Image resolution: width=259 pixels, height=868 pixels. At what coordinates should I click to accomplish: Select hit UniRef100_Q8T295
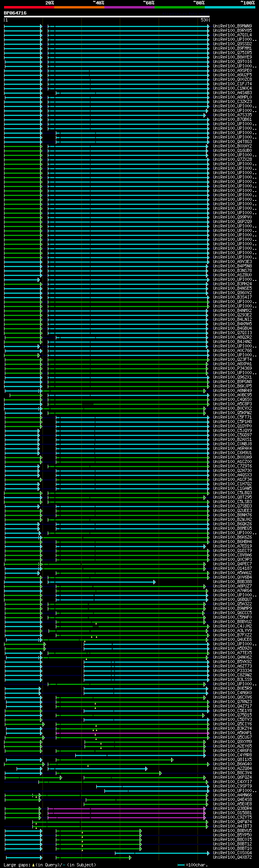click(x=232, y=497)
